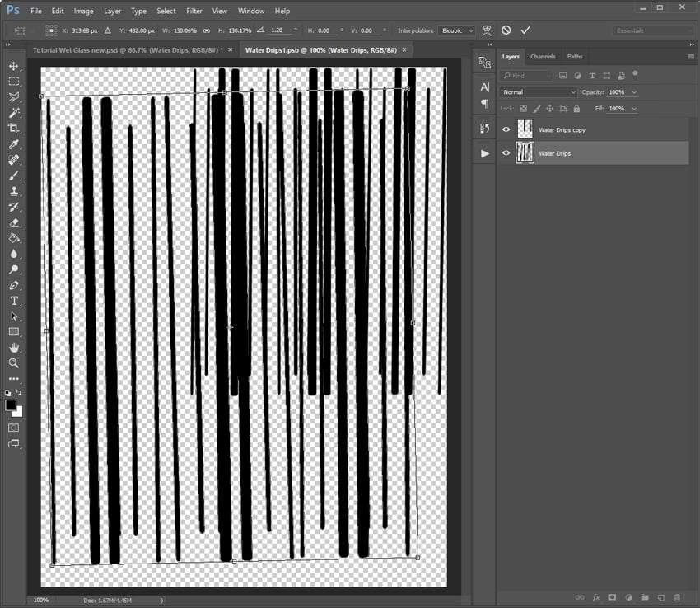Open the Edit Toolbar three-dots menu
The image size is (700, 608).
click(14, 379)
